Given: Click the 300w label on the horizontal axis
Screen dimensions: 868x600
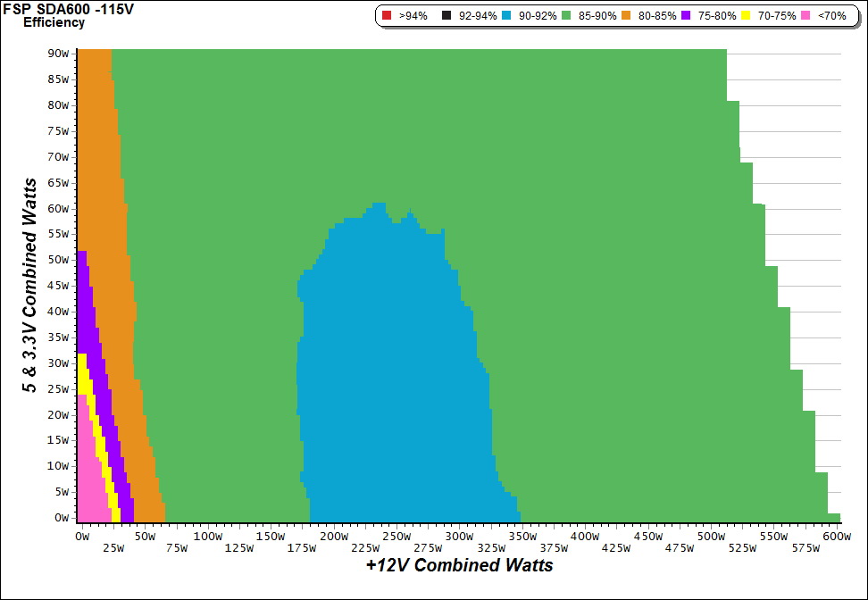Looking at the screenshot, I should [458, 537].
